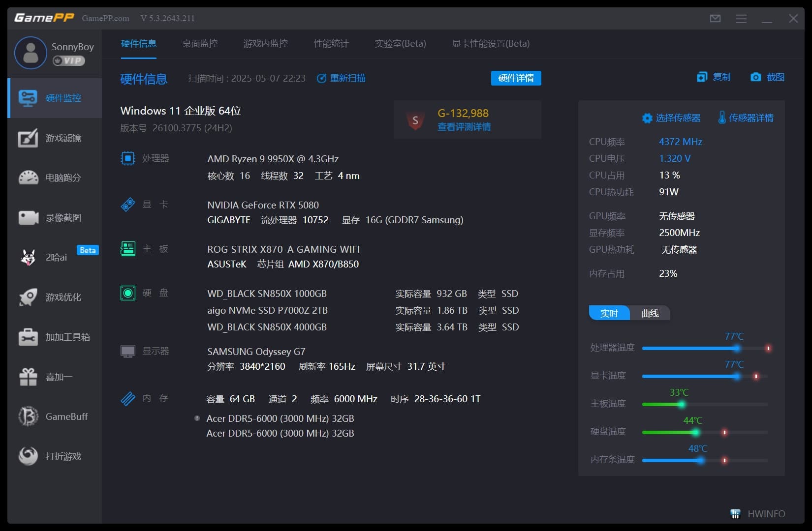
Task: Click the VIP badge under SonnyBoy
Action: [69, 60]
